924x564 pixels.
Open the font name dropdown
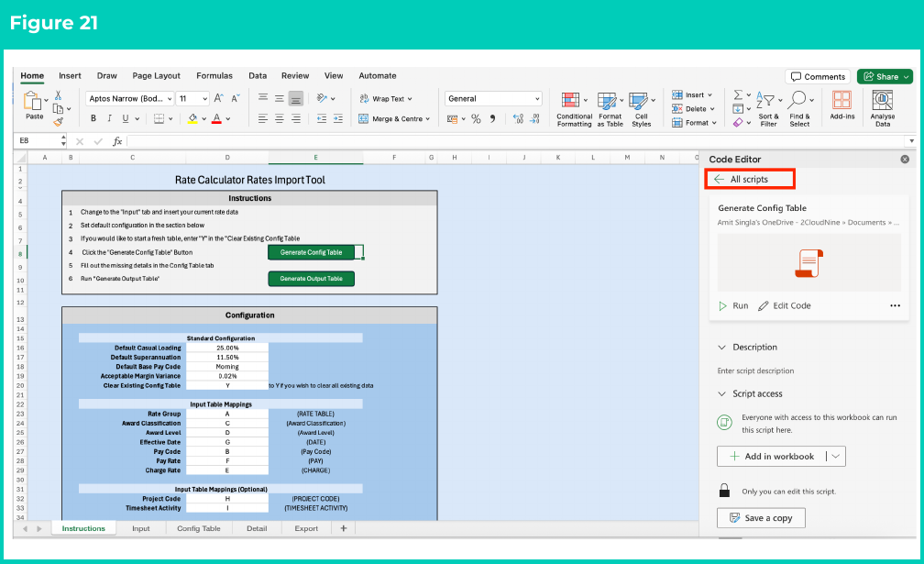169,99
